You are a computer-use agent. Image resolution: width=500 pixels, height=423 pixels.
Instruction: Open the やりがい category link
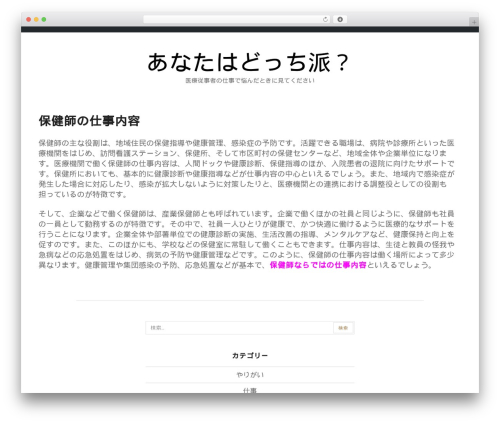(250, 375)
